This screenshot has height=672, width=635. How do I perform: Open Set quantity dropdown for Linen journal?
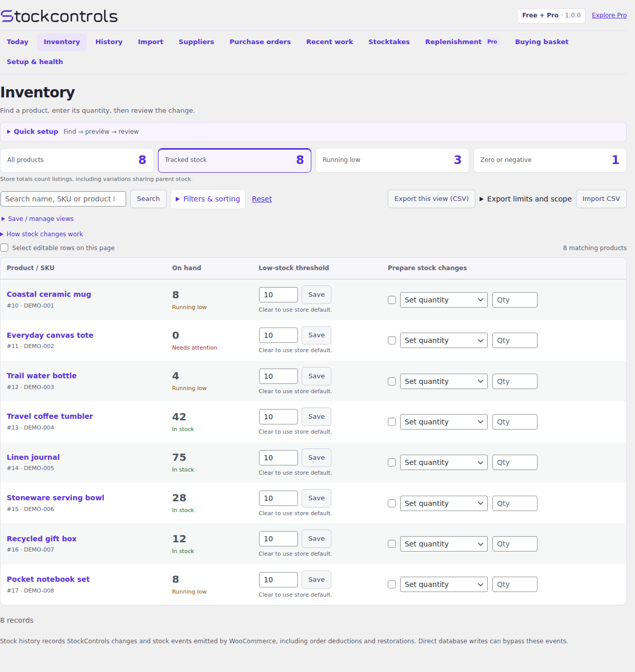[444, 462]
